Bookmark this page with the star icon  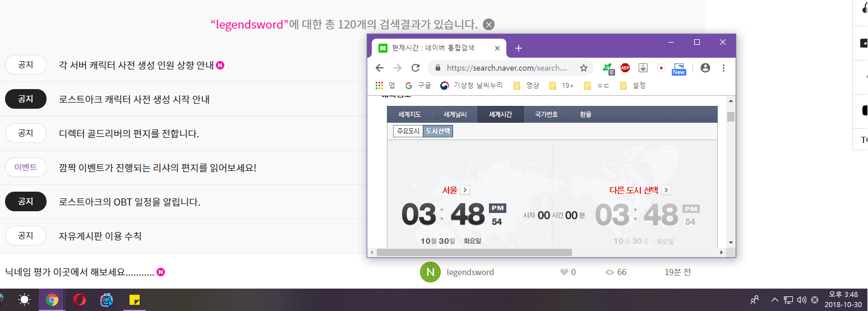(x=583, y=68)
